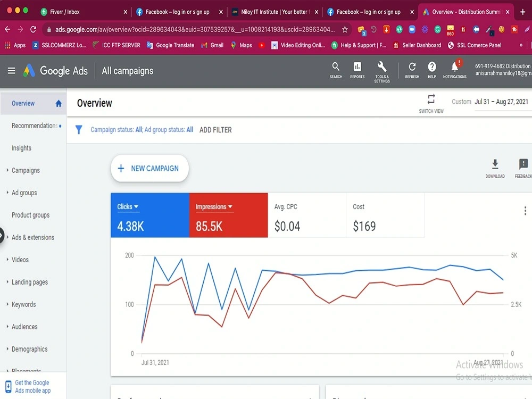
Task: Open the Search tool in header
Action: tap(336, 70)
